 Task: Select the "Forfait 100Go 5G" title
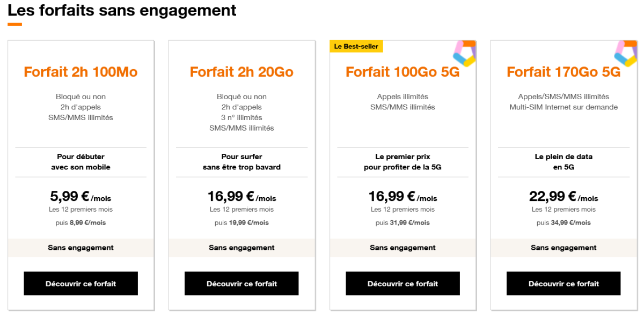point(402,72)
